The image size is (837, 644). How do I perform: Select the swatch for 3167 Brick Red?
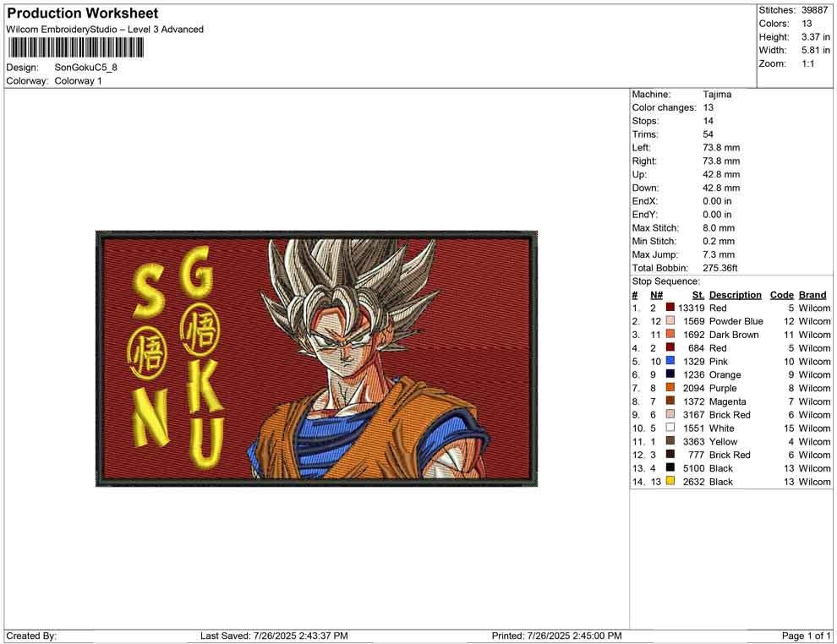pos(670,414)
